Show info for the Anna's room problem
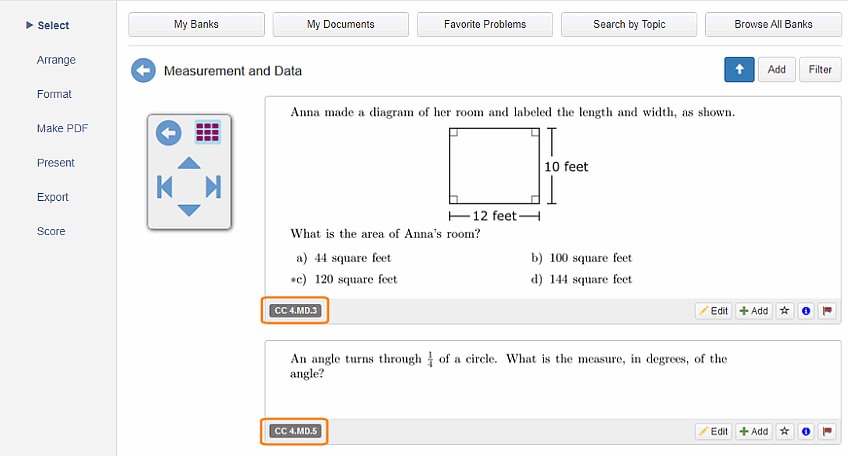 click(x=806, y=310)
